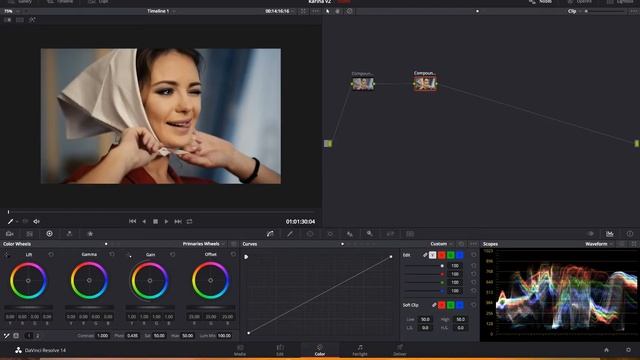640x360 pixels.
Task: Open the Key palette icon
Action: (x=369, y=234)
